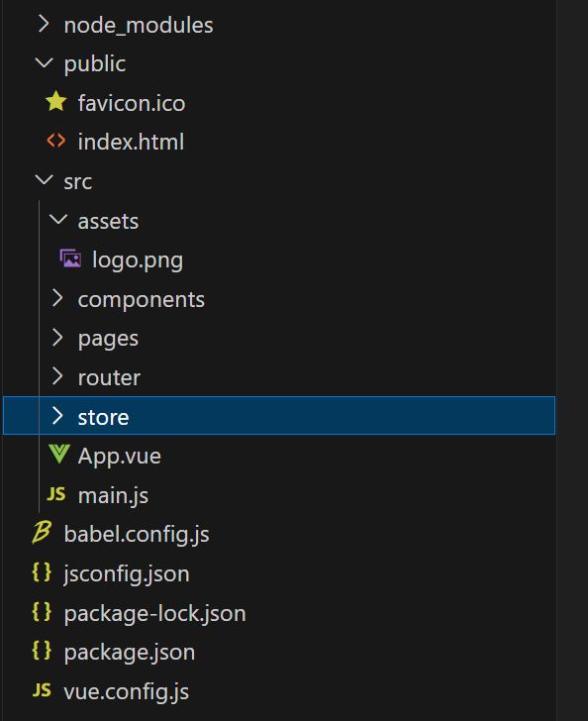Select the highlighted store folder
Viewport: 588px width, 721px height.
tap(279, 416)
